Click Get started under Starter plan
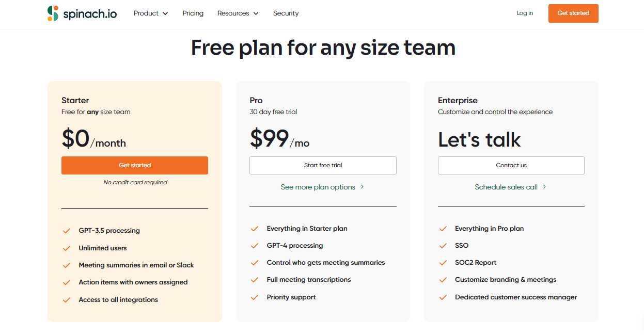Viewport: 644px width, 335px height. 134,165
